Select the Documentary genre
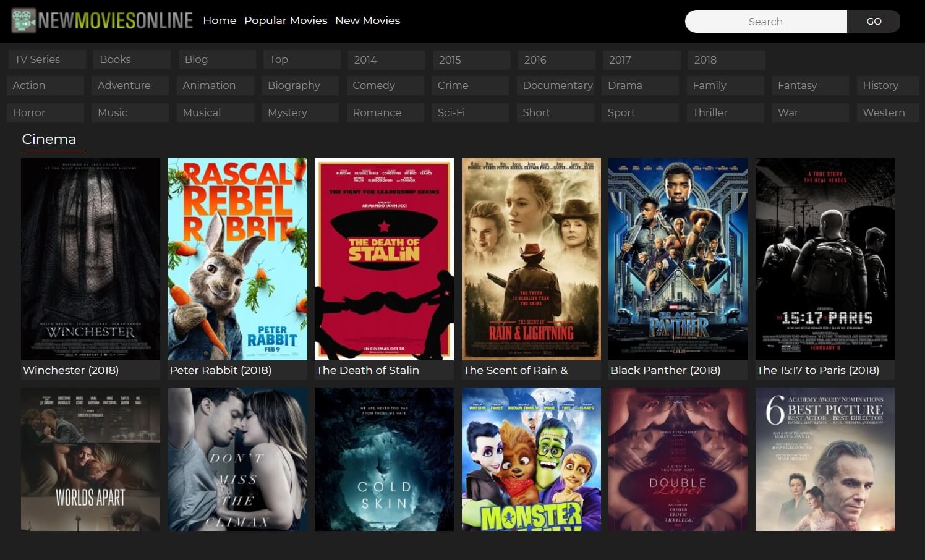This screenshot has width=925, height=560. 555,85
